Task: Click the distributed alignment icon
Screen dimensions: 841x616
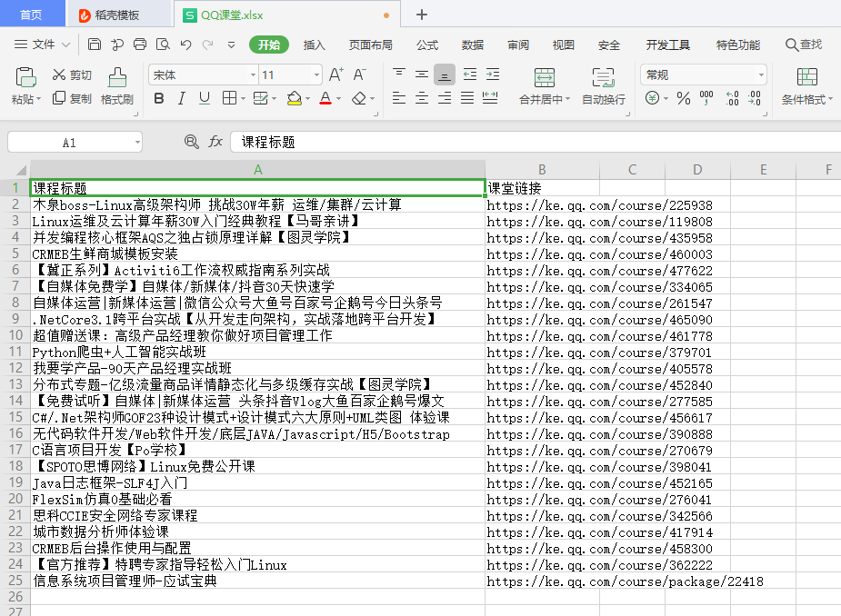Action: (x=490, y=97)
